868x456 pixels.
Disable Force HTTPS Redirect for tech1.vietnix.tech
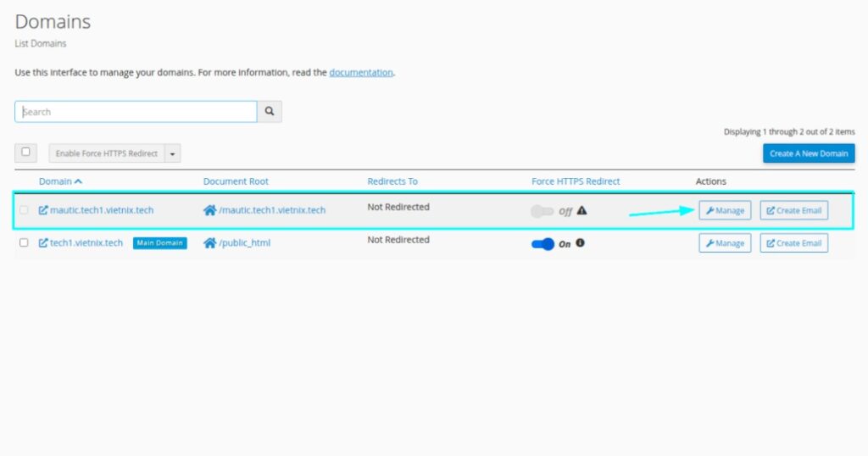point(542,244)
